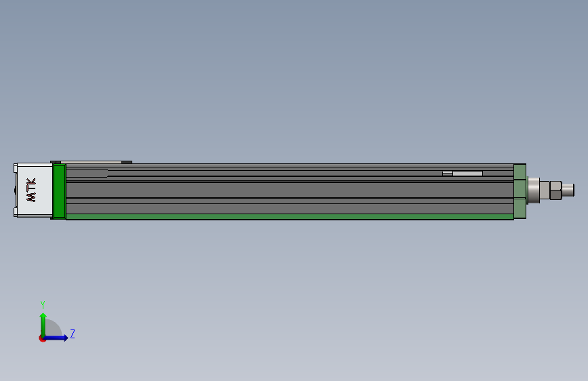Click the green Y axis arrow of the triad
Viewport: 588px width, 381px height.
click(x=43, y=324)
